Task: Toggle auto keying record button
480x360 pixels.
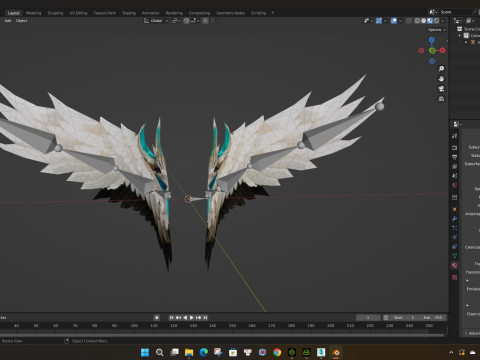Action: point(157,318)
